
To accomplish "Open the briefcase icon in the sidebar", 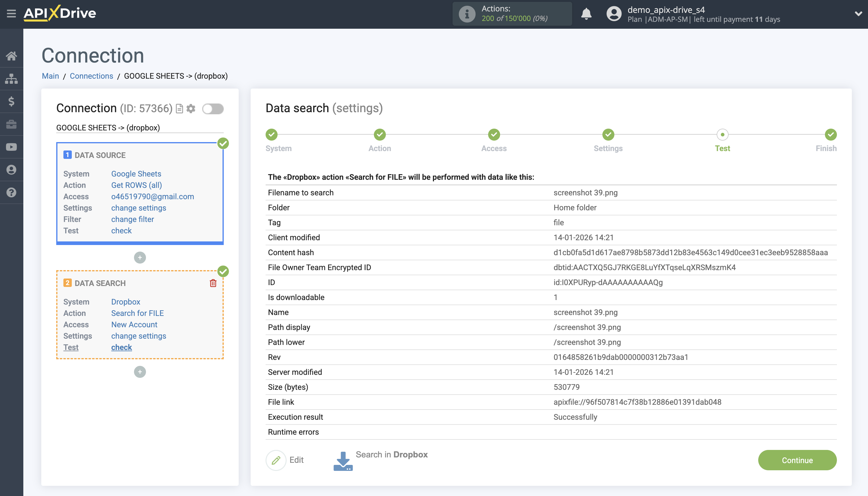I will click(x=12, y=124).
